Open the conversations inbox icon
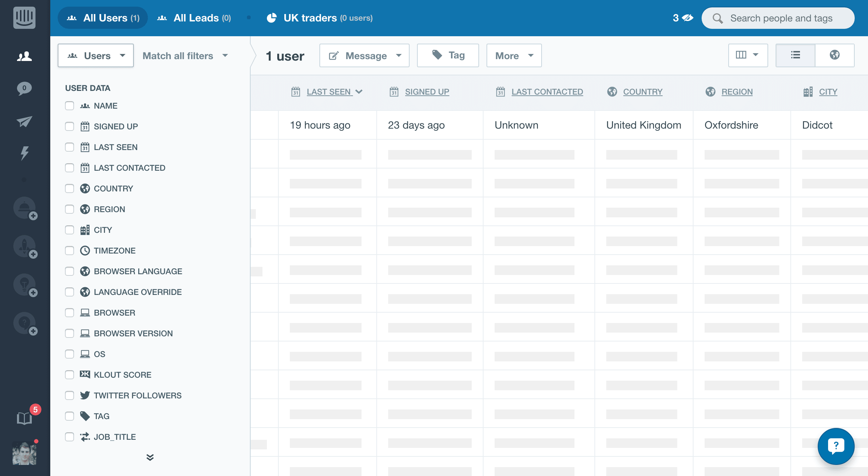This screenshot has width=868, height=476. click(x=24, y=88)
